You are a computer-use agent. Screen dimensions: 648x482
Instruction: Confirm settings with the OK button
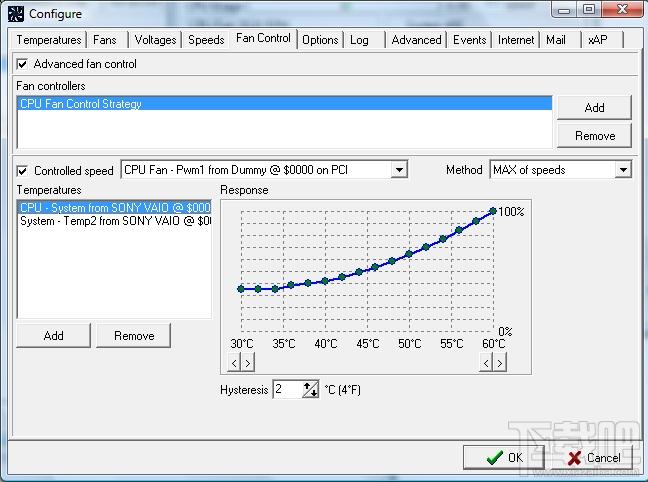pyautogui.click(x=503, y=457)
